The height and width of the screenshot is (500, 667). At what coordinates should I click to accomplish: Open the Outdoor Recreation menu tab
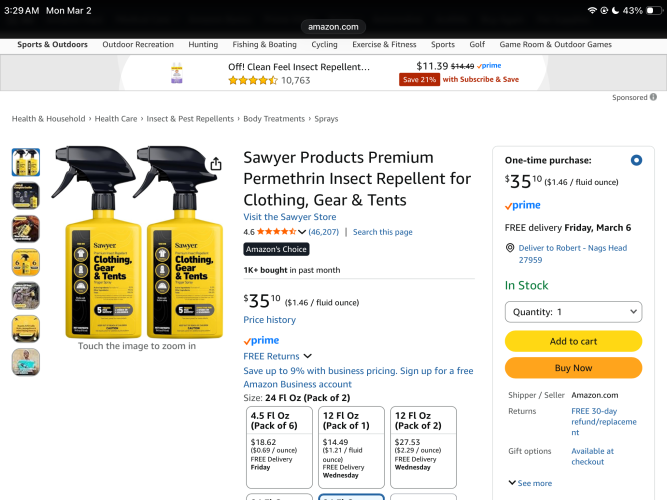pos(138,44)
